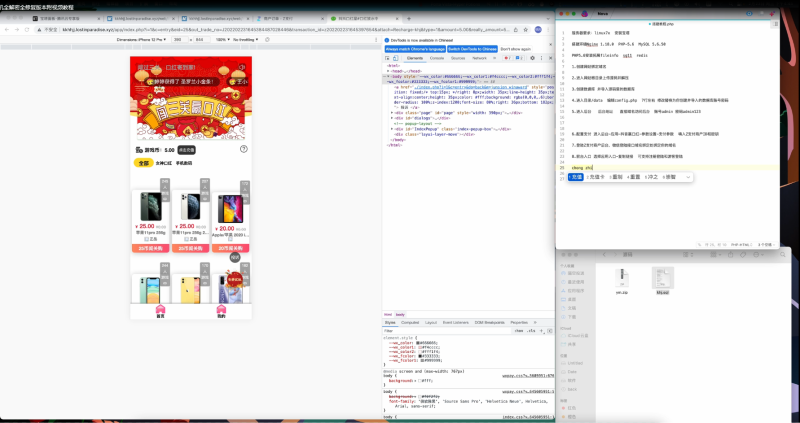Open the iPad ¥20.00 product card
Screen dimensions: 800x423
[x=231, y=222]
